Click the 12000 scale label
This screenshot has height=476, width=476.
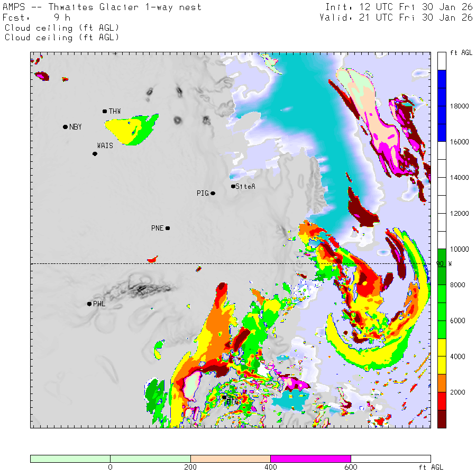pyautogui.click(x=459, y=214)
